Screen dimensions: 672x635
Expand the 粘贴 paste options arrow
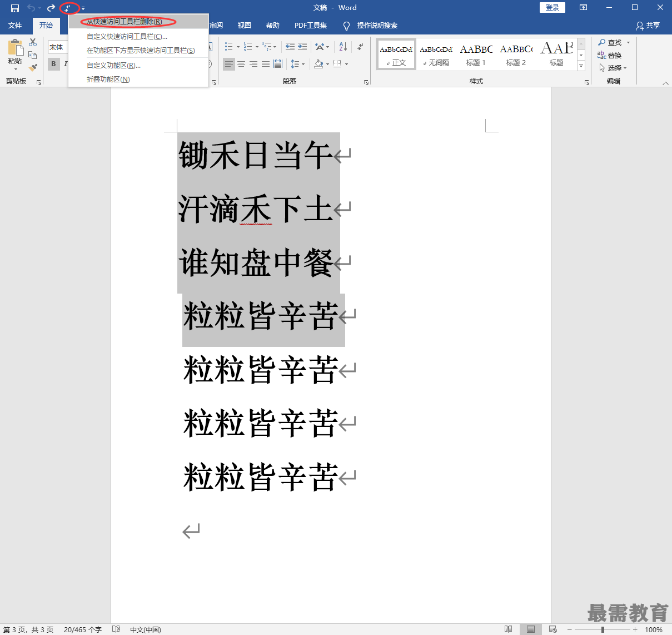16,69
